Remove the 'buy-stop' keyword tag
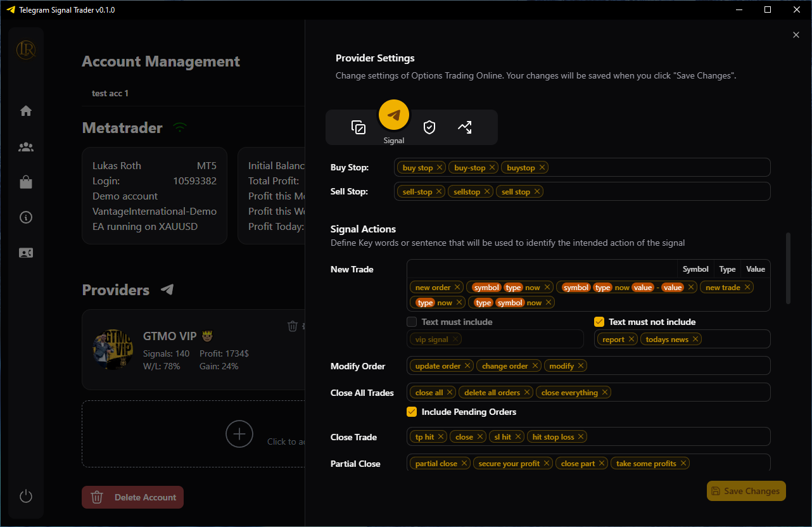Screen dimensions: 812x527 pos(492,168)
